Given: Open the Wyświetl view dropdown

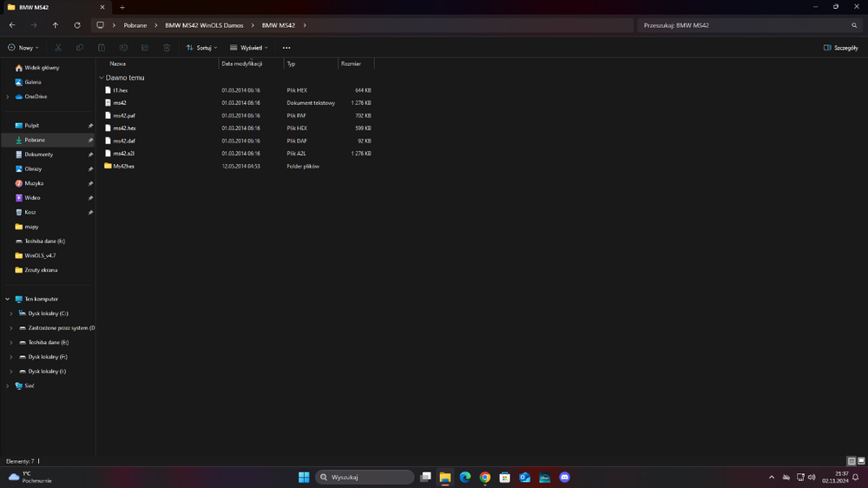Looking at the screenshot, I should tap(248, 48).
